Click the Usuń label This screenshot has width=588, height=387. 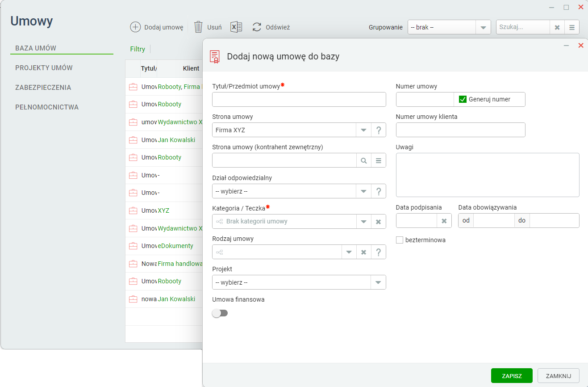tap(214, 27)
